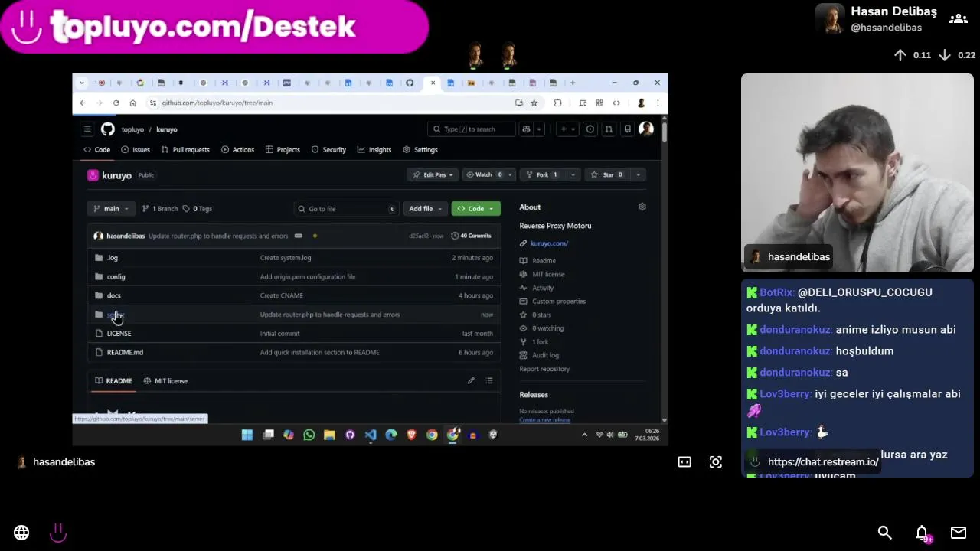Open GitHub hamburger navigation menu
The height and width of the screenshot is (551, 980).
pyautogui.click(x=87, y=129)
